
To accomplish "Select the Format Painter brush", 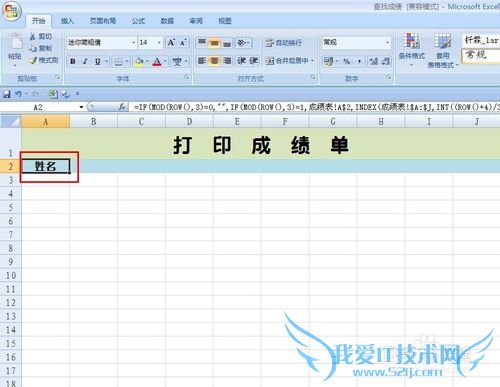I will (44, 60).
